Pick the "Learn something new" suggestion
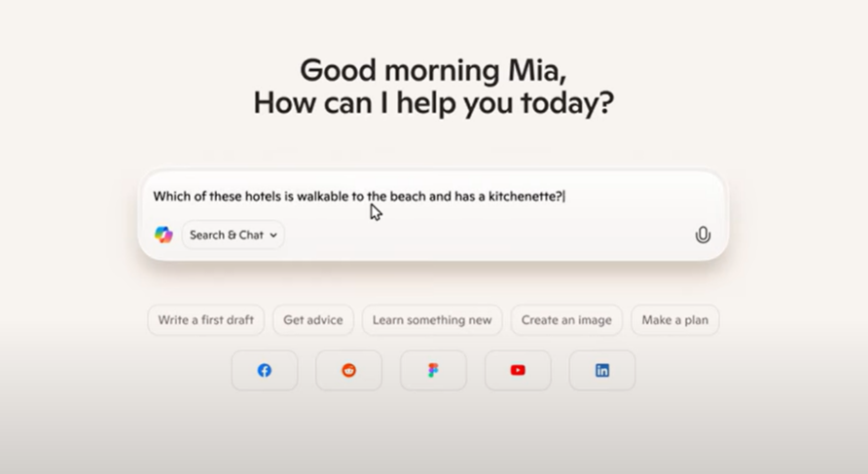 pyautogui.click(x=432, y=320)
